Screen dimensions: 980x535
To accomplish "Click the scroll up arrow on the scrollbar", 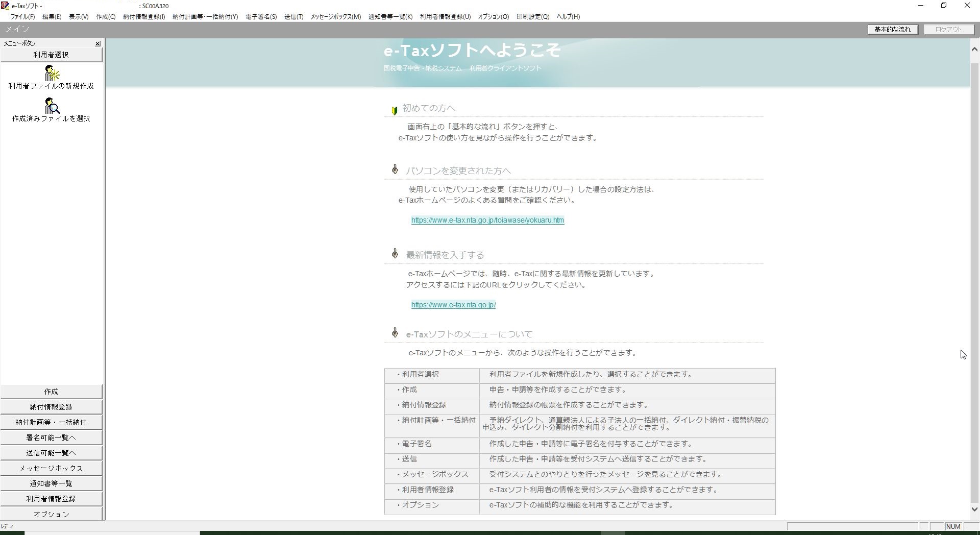I will (x=974, y=50).
